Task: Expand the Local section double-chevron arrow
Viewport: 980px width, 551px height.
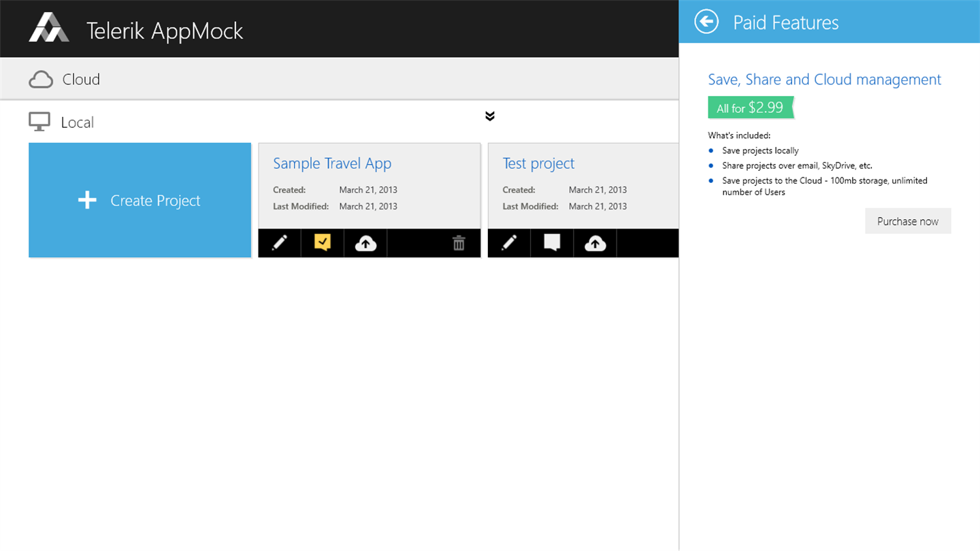Action: point(490,116)
